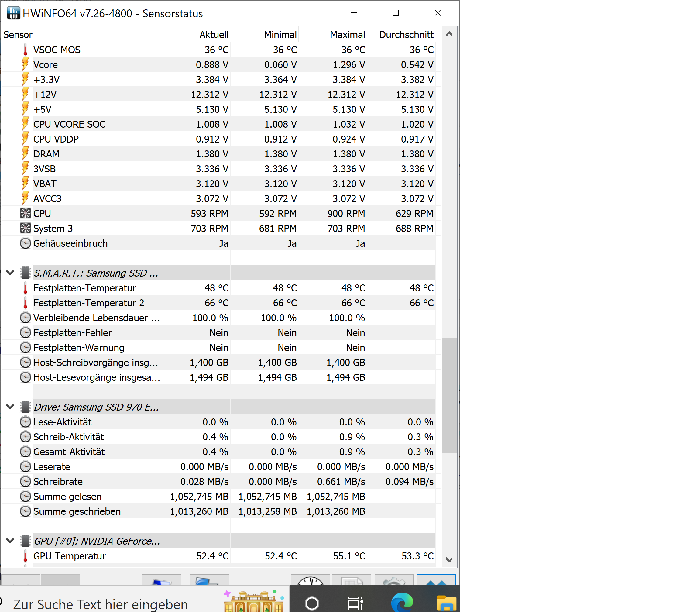Click the monitor icon button in bottom toolbar

pyautogui.click(x=162, y=581)
